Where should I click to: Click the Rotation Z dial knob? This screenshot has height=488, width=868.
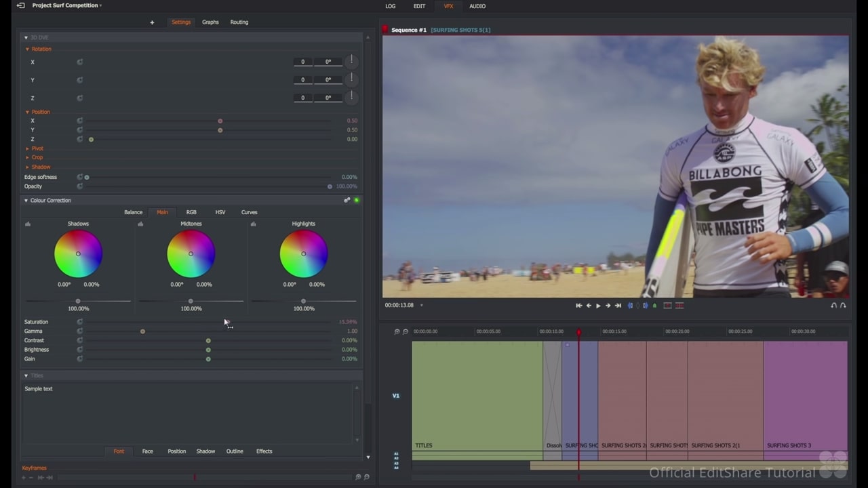pos(352,98)
